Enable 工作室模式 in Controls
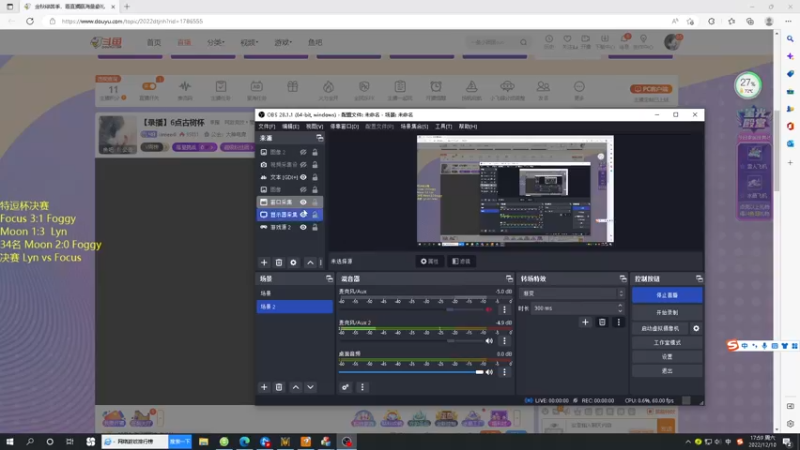The height and width of the screenshot is (450, 800). [x=667, y=342]
